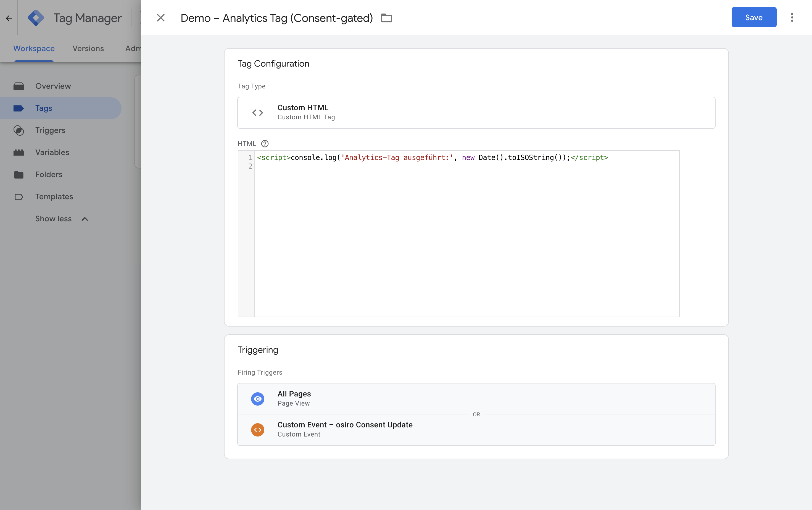Save the tag with the Save button
The image size is (812, 510).
pyautogui.click(x=754, y=17)
